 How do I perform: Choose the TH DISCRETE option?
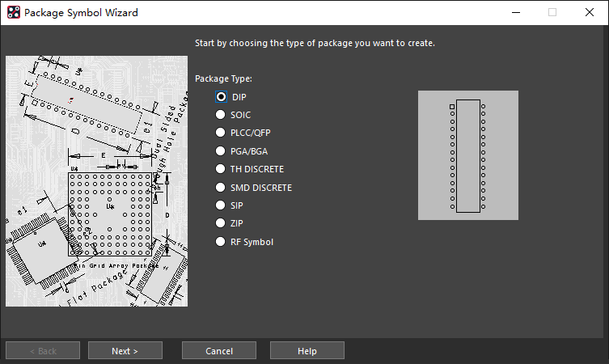[221, 169]
